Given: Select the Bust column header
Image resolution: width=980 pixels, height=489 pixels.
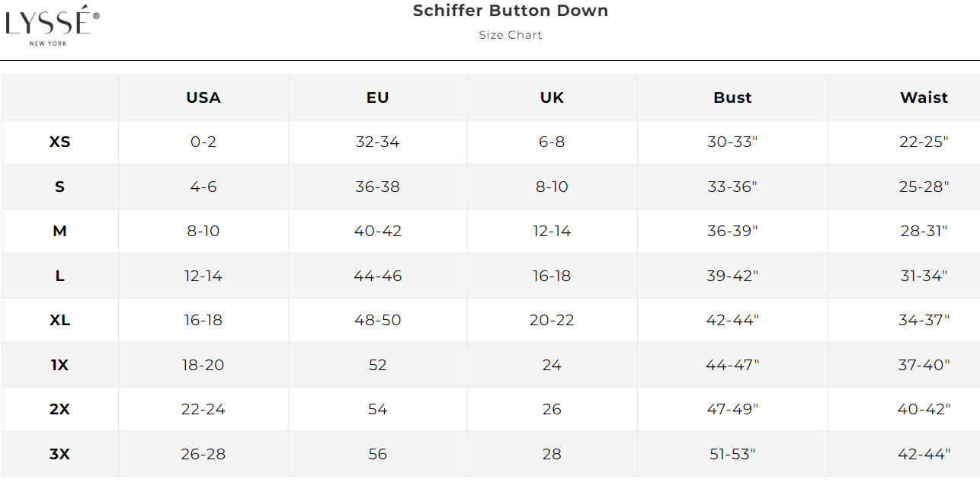Looking at the screenshot, I should coord(732,97).
